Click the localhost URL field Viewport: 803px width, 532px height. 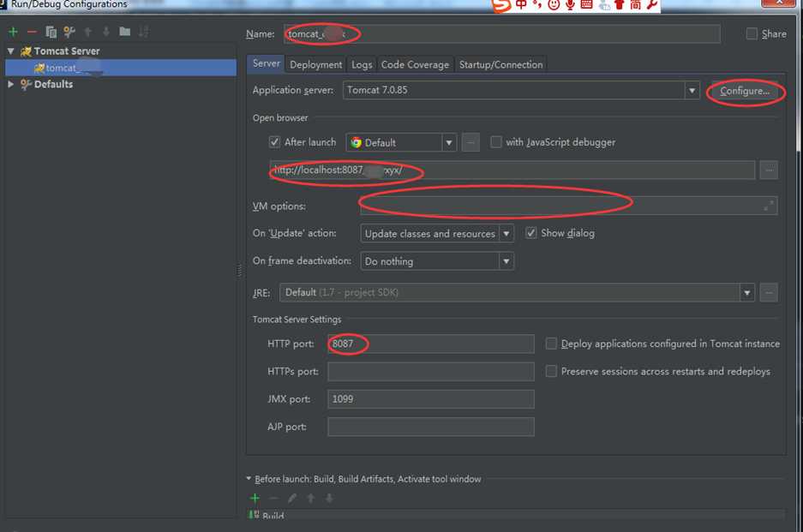click(x=512, y=170)
